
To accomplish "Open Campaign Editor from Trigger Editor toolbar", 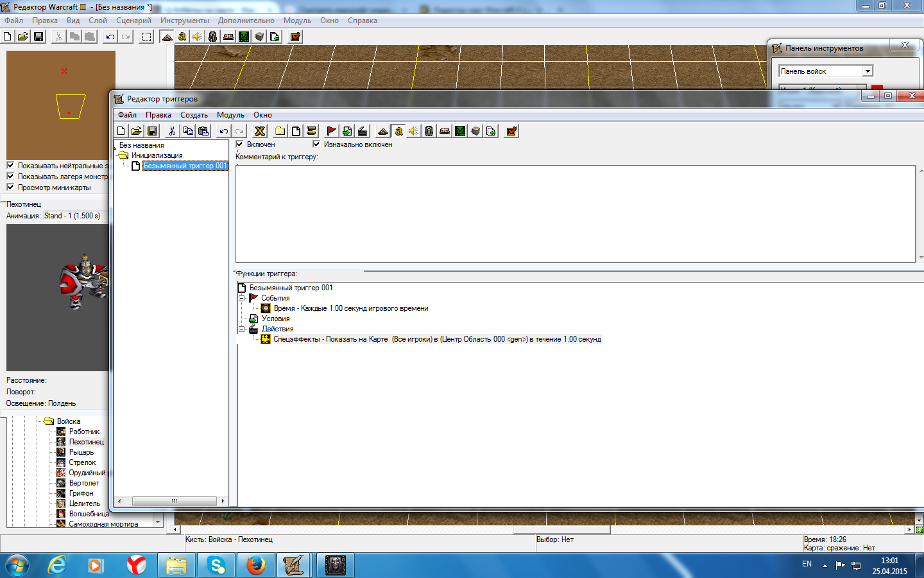I will click(445, 131).
